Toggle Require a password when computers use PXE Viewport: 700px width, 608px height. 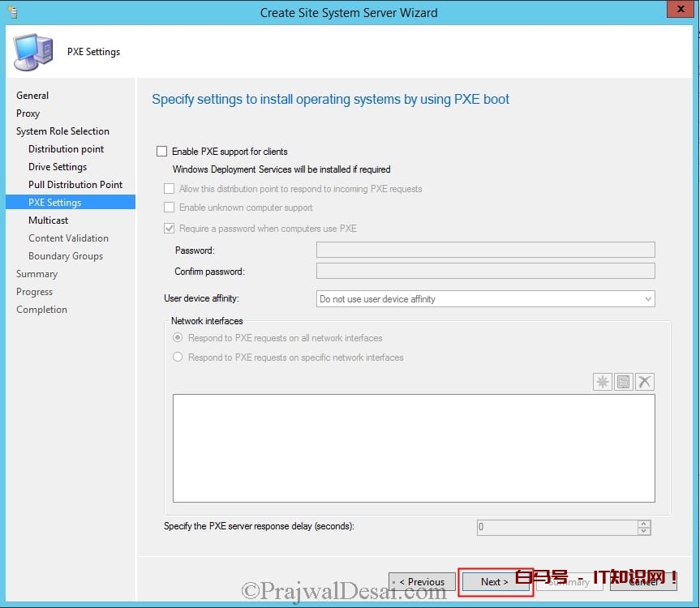coord(170,229)
